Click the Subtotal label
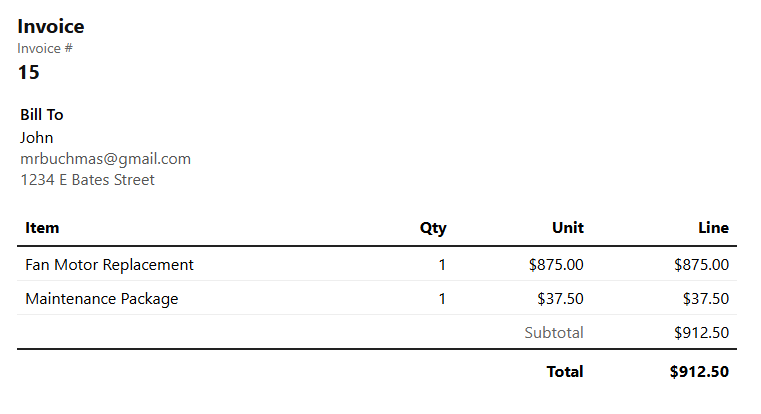Screen dimensions: 761x414 coord(554,333)
